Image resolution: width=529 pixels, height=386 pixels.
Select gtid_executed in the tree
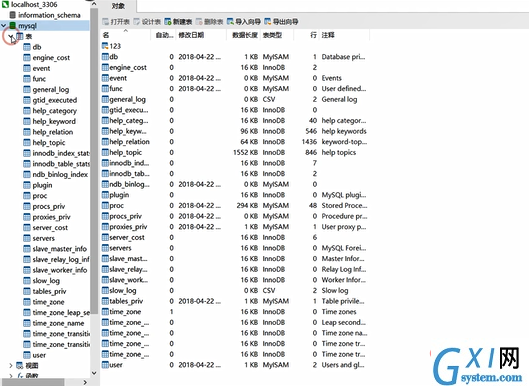pyautogui.click(x=55, y=100)
